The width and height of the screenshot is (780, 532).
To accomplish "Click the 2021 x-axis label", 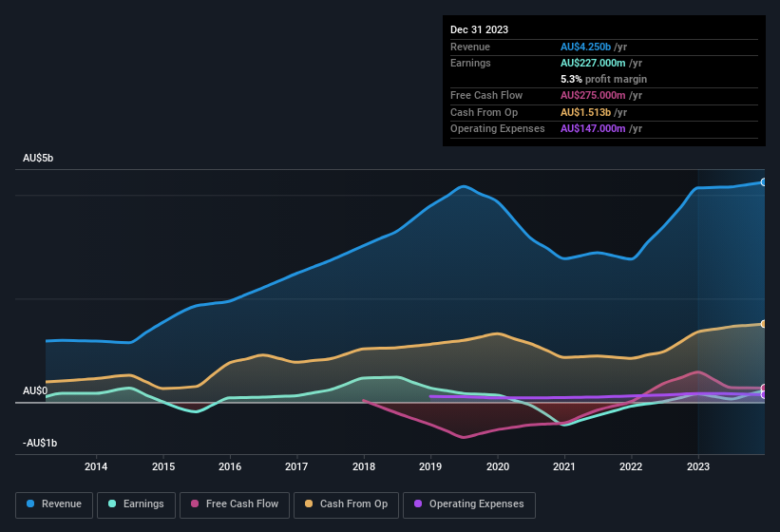I will pyautogui.click(x=564, y=466).
